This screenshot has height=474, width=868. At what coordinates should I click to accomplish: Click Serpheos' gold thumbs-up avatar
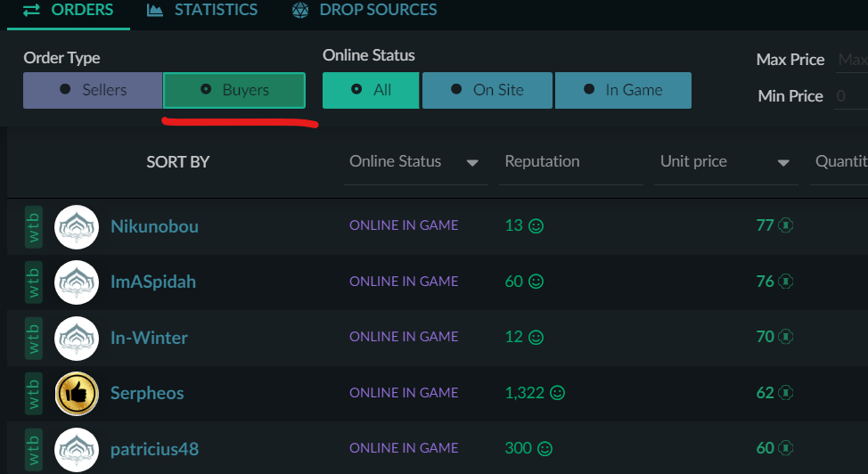[x=77, y=394]
